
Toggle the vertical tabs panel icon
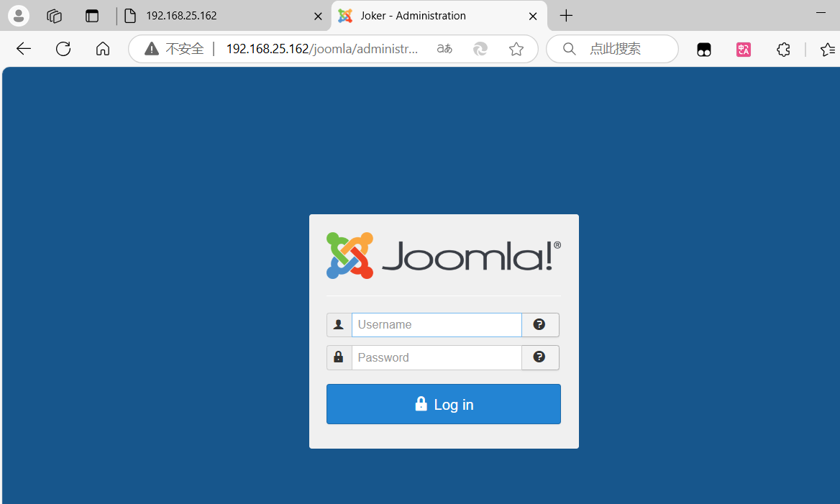click(92, 16)
